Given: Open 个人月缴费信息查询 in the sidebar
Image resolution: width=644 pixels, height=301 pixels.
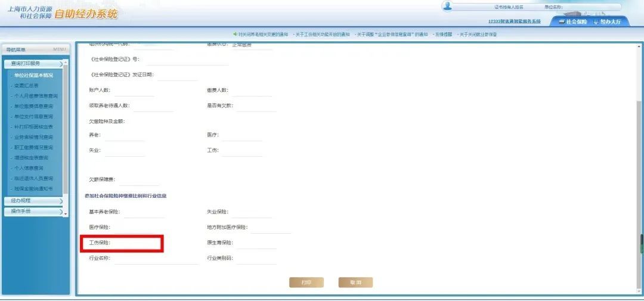Looking at the screenshot, I should [x=36, y=96].
